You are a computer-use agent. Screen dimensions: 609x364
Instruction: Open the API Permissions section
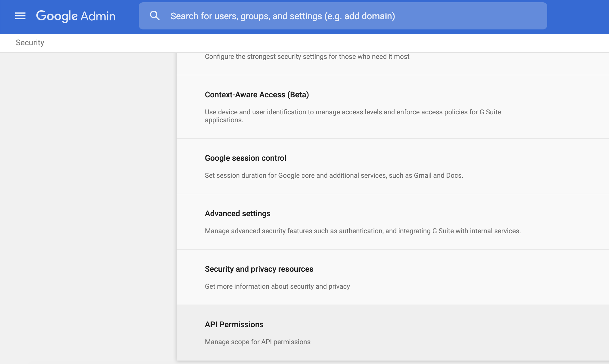click(x=234, y=325)
